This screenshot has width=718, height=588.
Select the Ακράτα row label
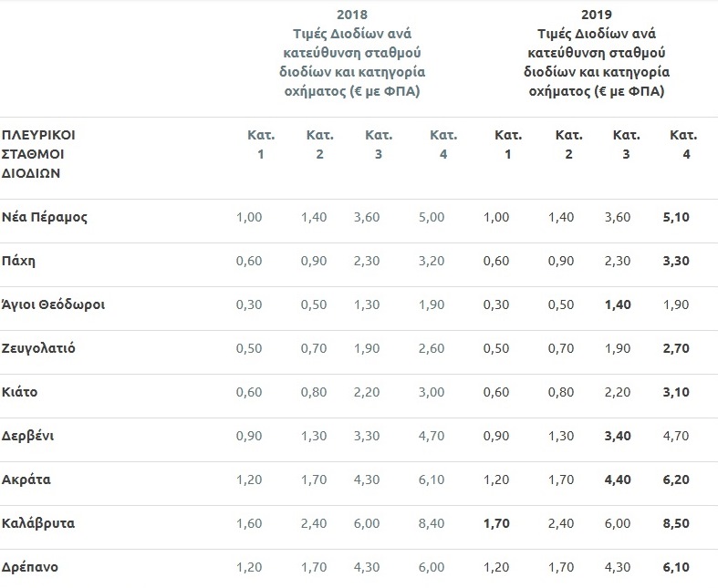pyautogui.click(x=26, y=480)
